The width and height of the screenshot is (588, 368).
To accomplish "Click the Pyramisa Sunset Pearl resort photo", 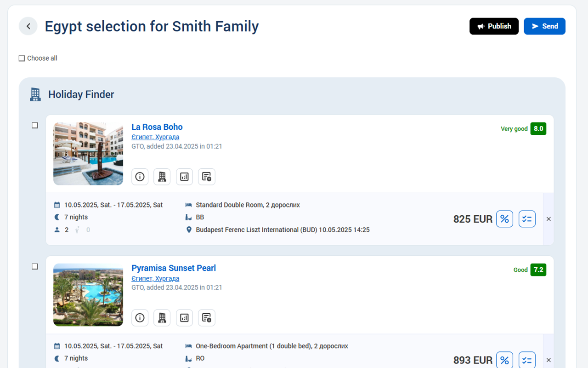I will pos(88,295).
